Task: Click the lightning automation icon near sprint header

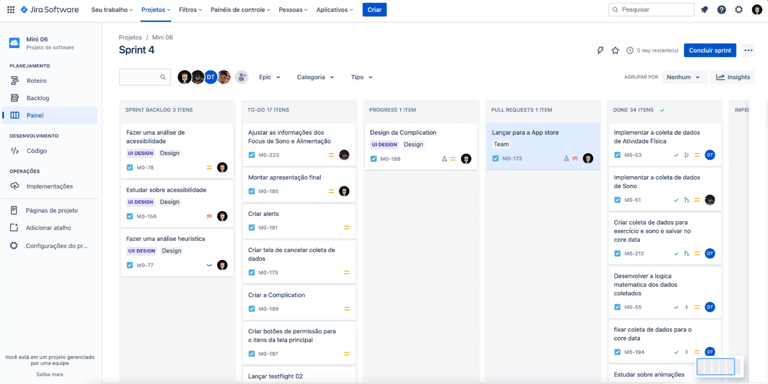Action: [x=600, y=50]
